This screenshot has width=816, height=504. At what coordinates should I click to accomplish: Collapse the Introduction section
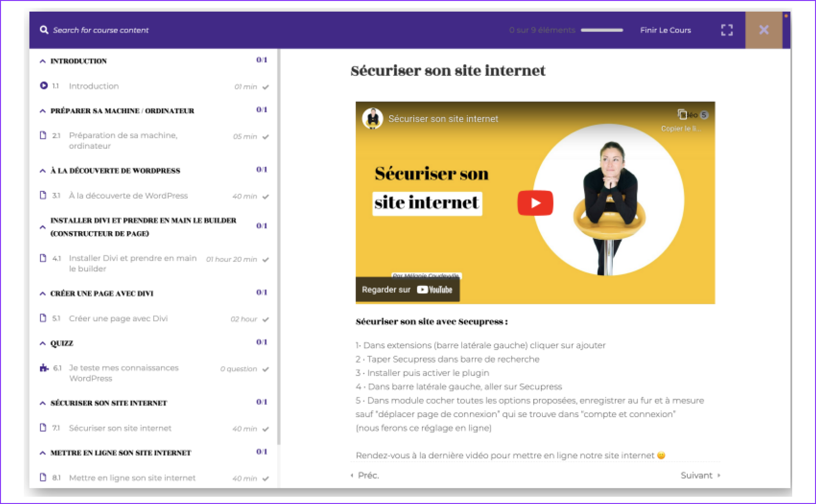tap(43, 61)
